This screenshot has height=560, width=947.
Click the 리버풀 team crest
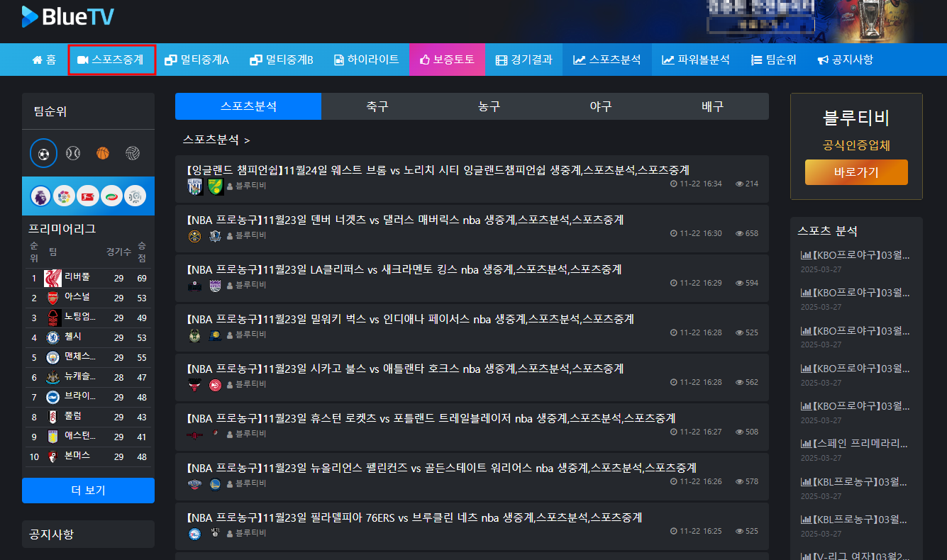pos(53,278)
